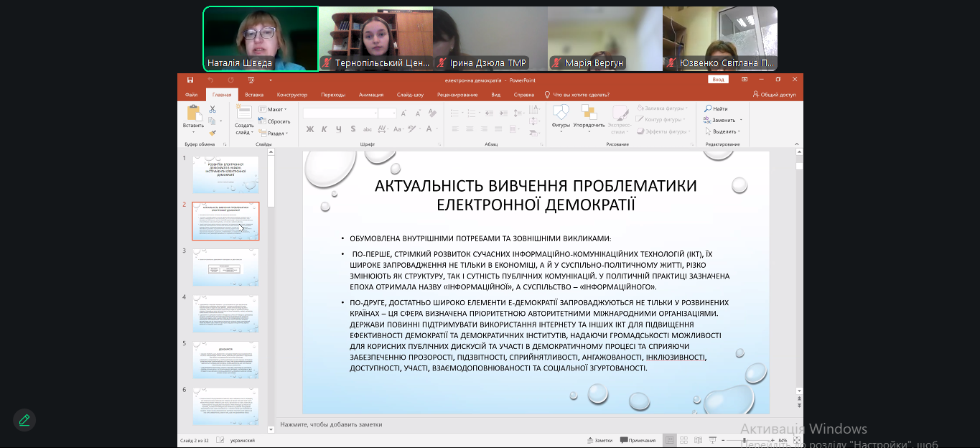
Task: Click the Общий доступ share button
Action: pyautogui.click(x=774, y=95)
